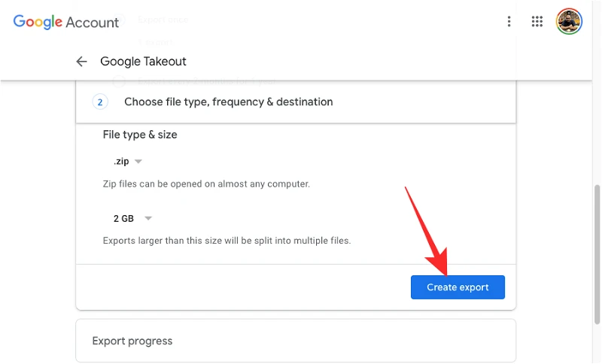Viewport: 602px width, 364px height.
Task: Click the File type & size heading
Action: coord(140,135)
